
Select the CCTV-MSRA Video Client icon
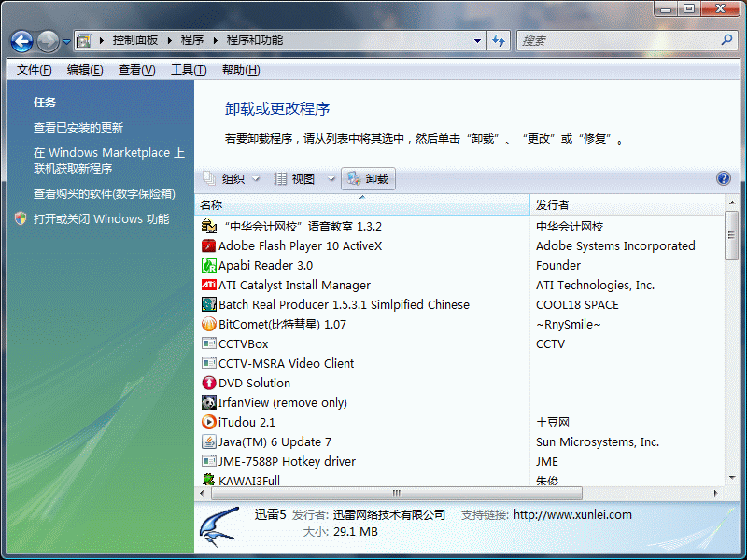point(208,363)
